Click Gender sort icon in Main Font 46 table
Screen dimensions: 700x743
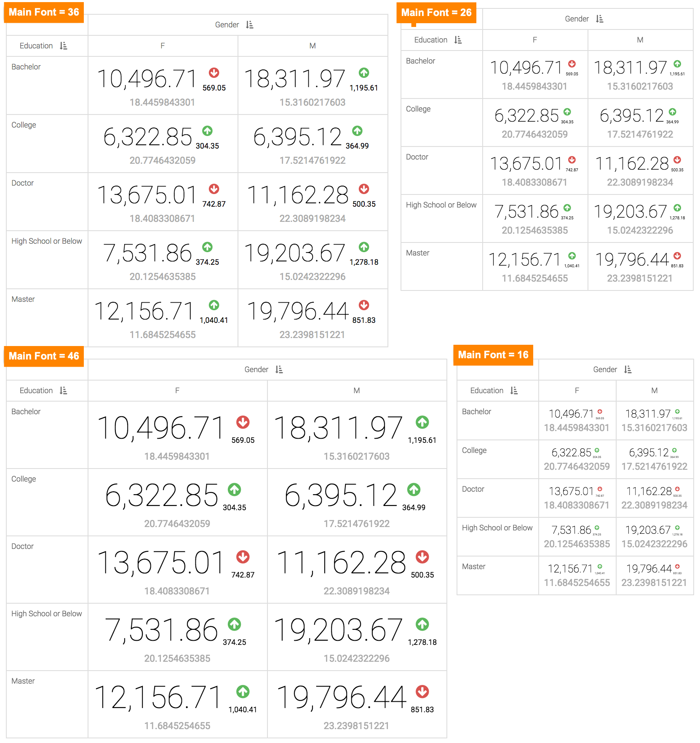click(x=279, y=370)
